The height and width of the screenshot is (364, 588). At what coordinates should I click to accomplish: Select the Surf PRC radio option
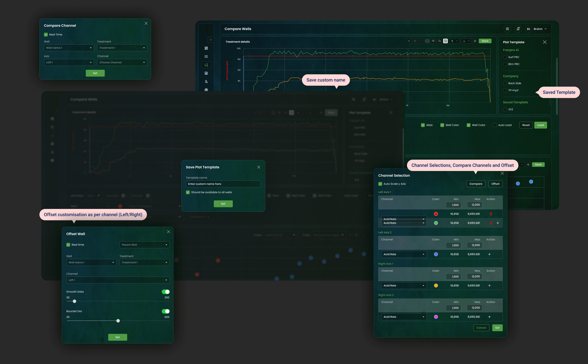point(505,57)
